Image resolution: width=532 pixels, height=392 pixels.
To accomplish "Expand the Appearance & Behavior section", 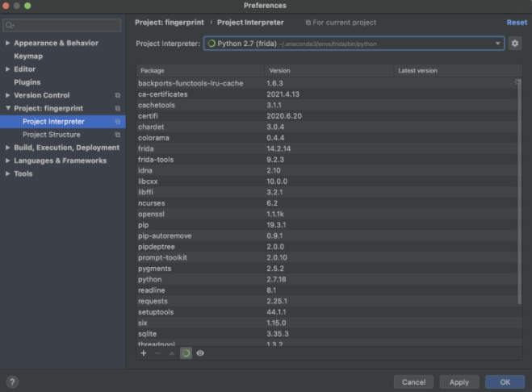I will pos(8,43).
